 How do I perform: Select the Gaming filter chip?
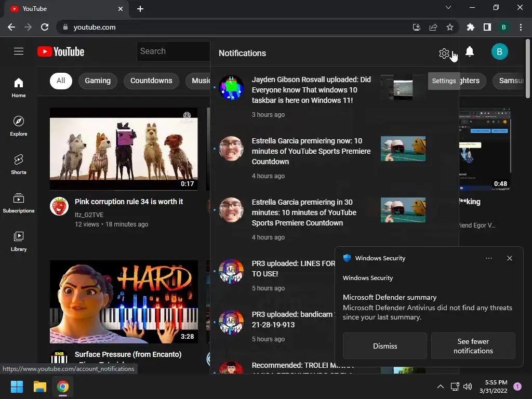click(98, 81)
